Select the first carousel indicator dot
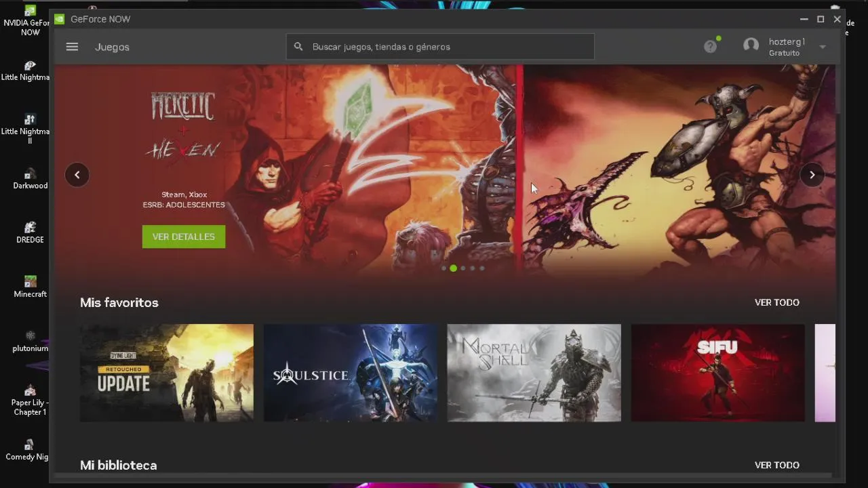Image resolution: width=868 pixels, height=488 pixels. pyautogui.click(x=443, y=268)
